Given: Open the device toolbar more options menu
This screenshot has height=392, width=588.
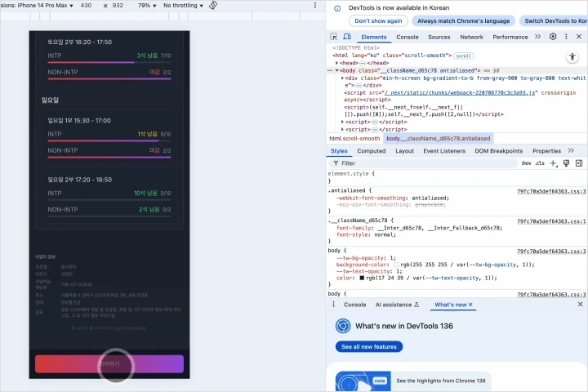Looking at the screenshot, I should 315,5.
